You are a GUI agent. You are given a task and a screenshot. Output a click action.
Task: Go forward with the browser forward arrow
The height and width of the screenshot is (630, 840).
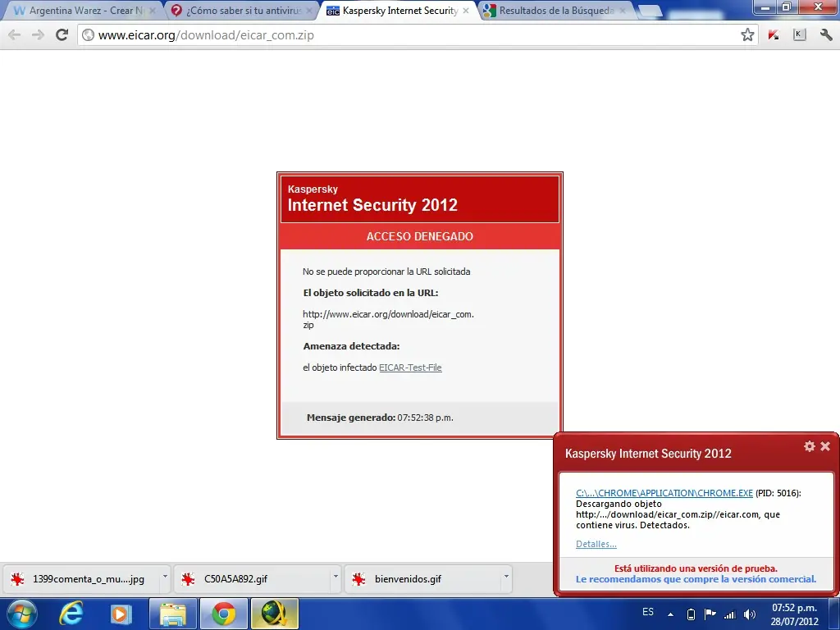point(38,35)
